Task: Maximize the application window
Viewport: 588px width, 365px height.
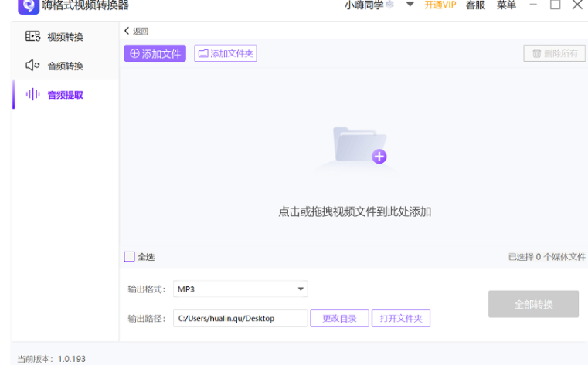Action: point(555,5)
